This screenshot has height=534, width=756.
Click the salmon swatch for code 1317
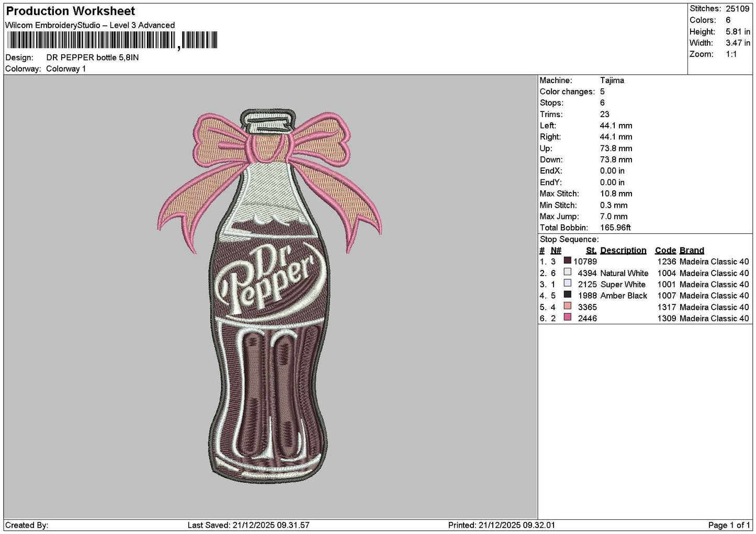567,306
